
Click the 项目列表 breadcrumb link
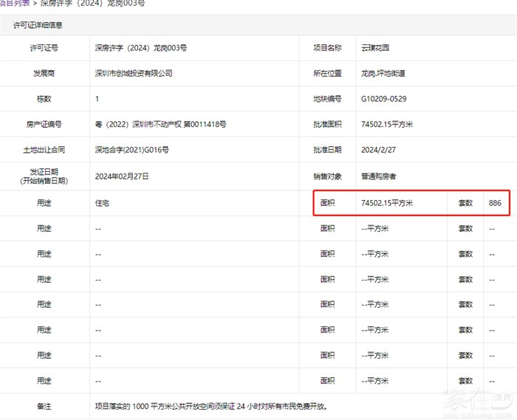(x=13, y=4)
